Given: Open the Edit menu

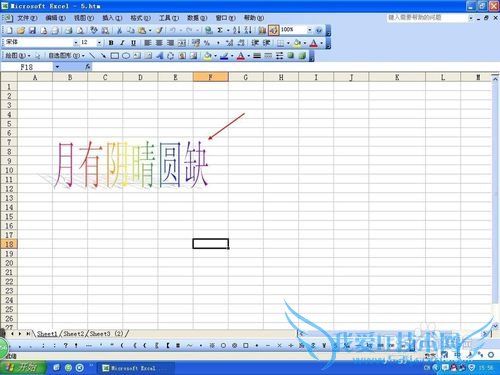Looking at the screenshot, I should pyautogui.click(x=55, y=18).
